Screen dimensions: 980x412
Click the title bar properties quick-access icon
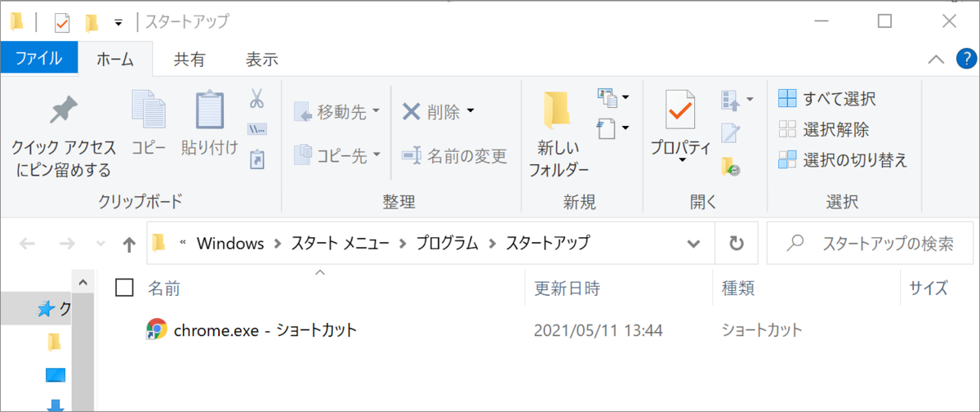point(62,21)
